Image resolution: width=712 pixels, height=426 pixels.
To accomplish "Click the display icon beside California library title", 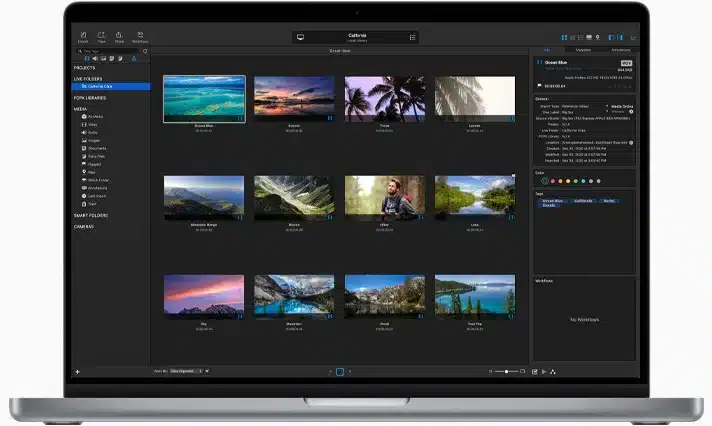I will click(300, 37).
